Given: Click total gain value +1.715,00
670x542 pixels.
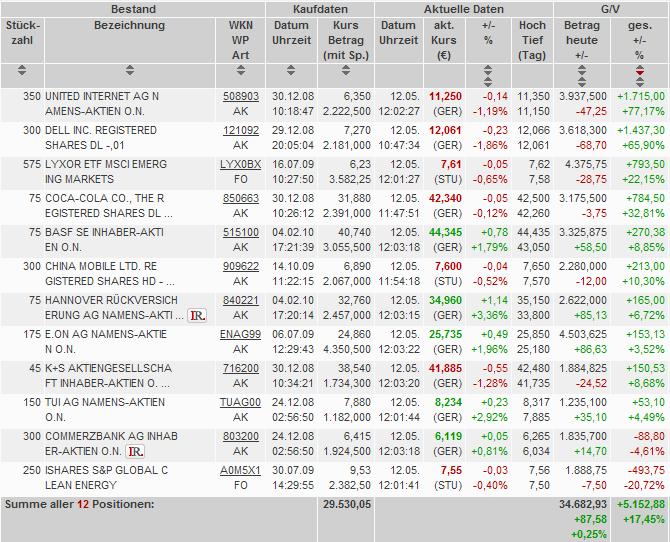Looking at the screenshot, I should (641, 97).
